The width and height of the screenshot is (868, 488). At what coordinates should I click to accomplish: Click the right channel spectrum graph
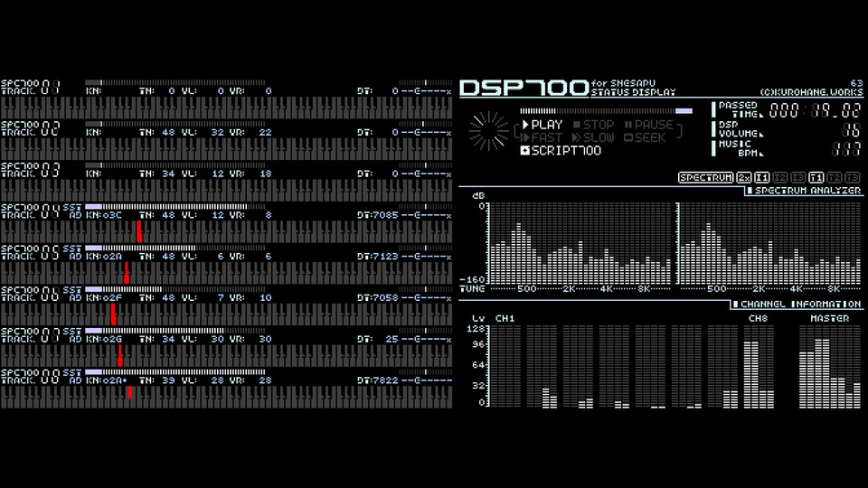[769, 243]
